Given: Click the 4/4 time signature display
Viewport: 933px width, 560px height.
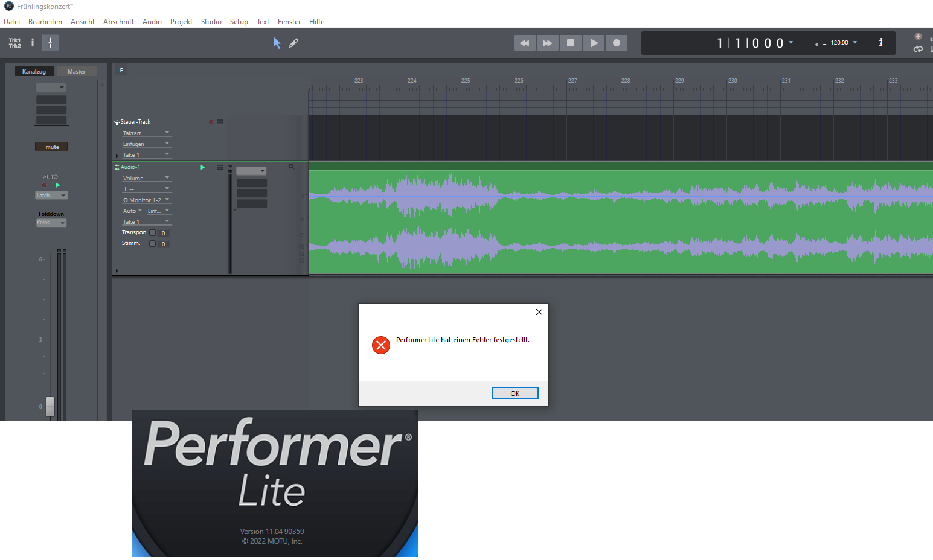Looking at the screenshot, I should 881,43.
